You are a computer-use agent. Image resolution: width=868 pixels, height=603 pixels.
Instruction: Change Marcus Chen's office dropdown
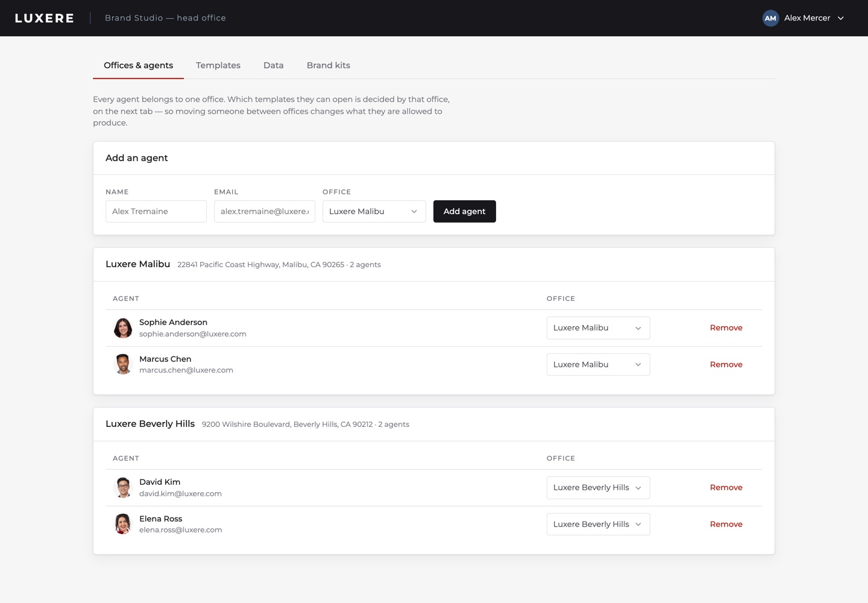point(599,365)
